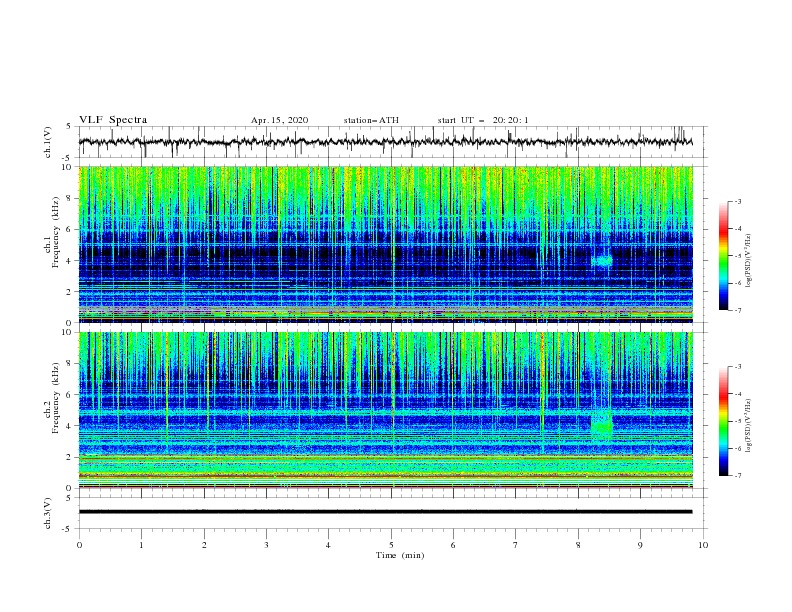Click the 4 kHz emission burst in ch.2 spectrogram
This screenshot has height=612, width=792.
coord(602,424)
